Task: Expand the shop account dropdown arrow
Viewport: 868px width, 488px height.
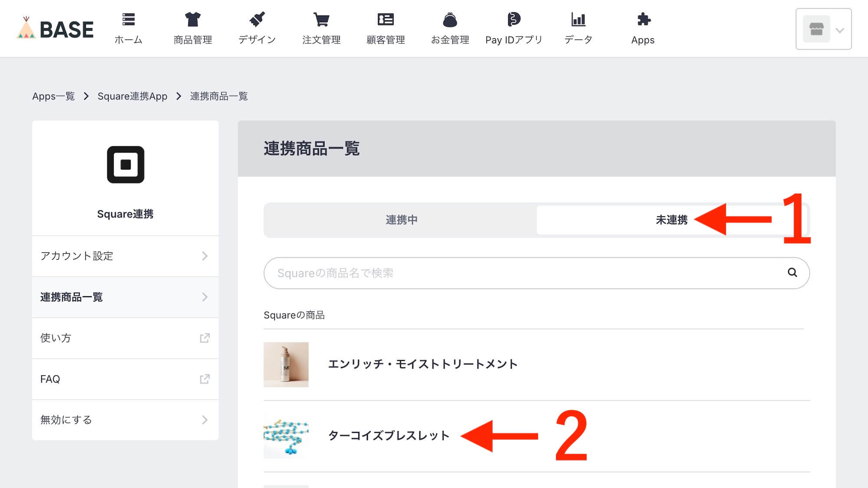Action: coord(840,30)
